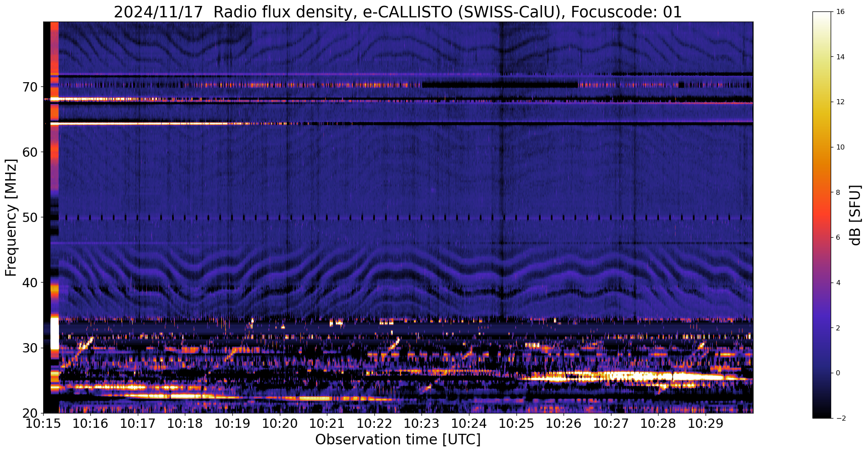
Task: Click the colorbar tick label 10
Action: [840, 147]
